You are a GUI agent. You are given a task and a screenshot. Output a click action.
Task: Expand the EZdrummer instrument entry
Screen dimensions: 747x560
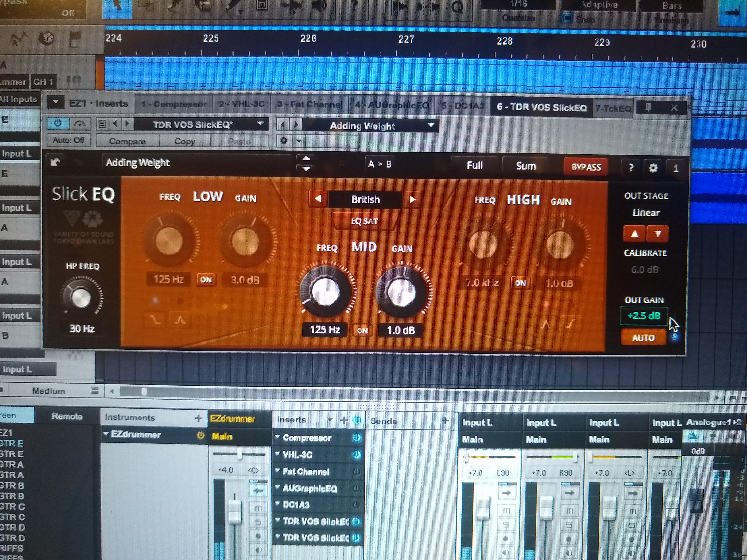106,434
